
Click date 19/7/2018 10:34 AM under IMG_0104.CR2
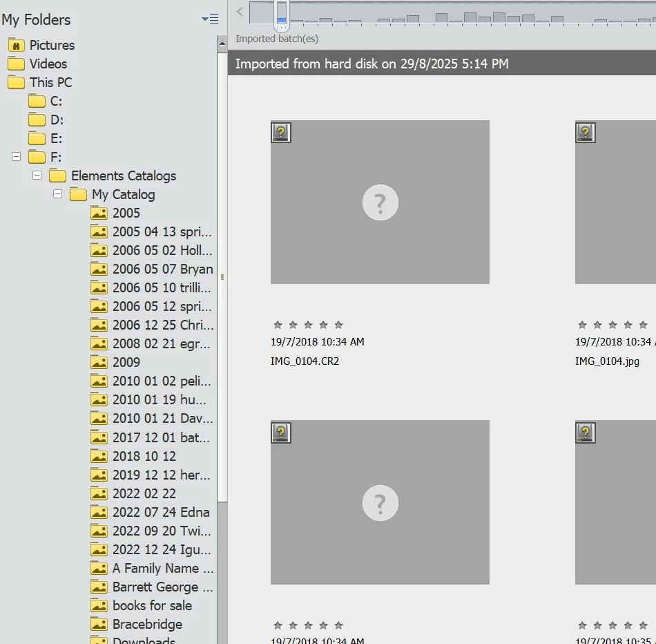click(x=318, y=341)
